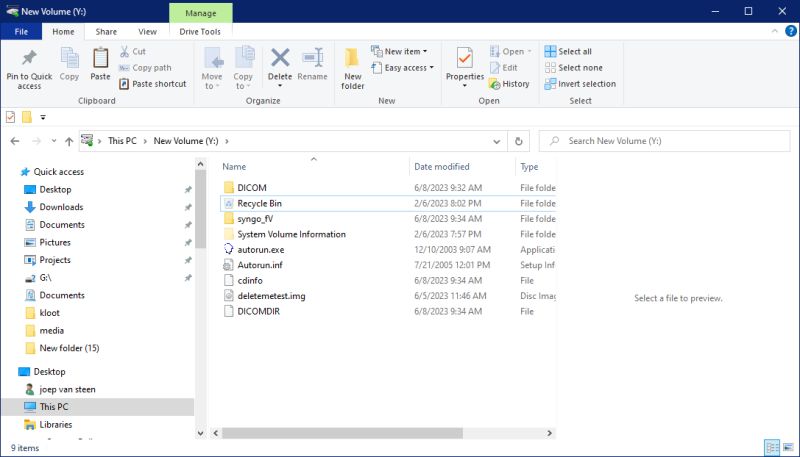Refresh the New Volume (Y:) view
Screen dimensions: 800x457
tap(519, 141)
